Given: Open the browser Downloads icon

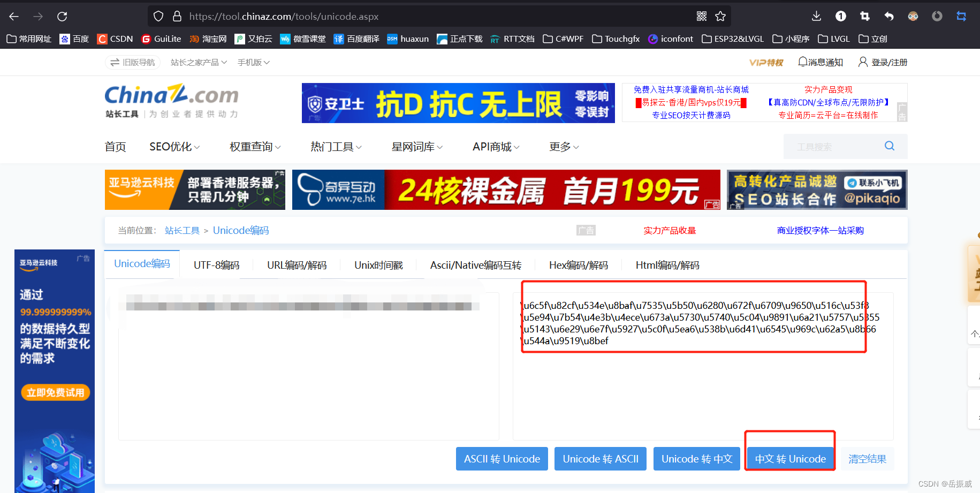Looking at the screenshot, I should tap(816, 16).
